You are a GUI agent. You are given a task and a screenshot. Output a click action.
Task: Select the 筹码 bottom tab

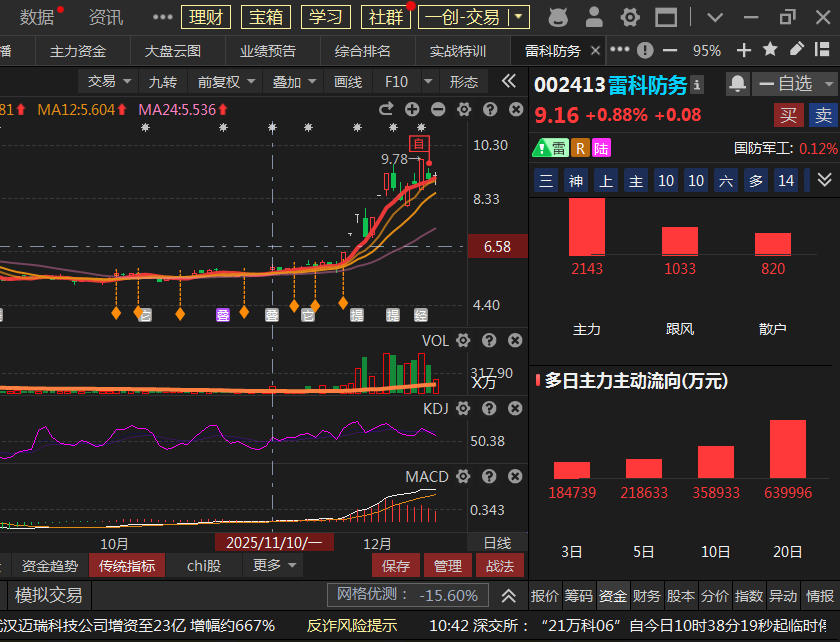579,596
